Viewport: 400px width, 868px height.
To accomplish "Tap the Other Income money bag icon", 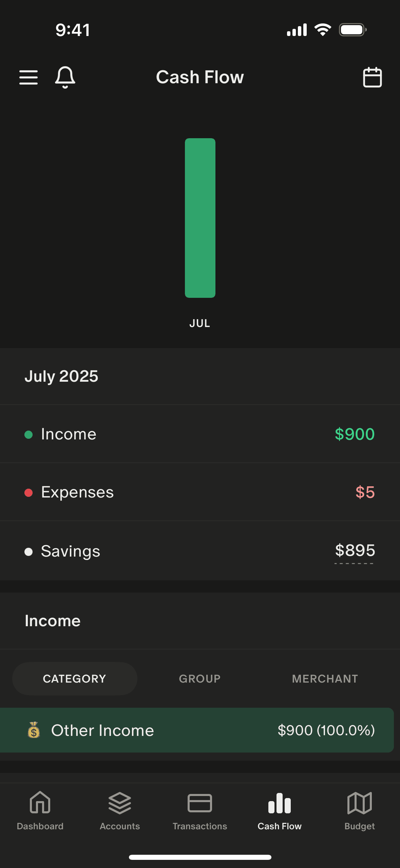I will [34, 730].
